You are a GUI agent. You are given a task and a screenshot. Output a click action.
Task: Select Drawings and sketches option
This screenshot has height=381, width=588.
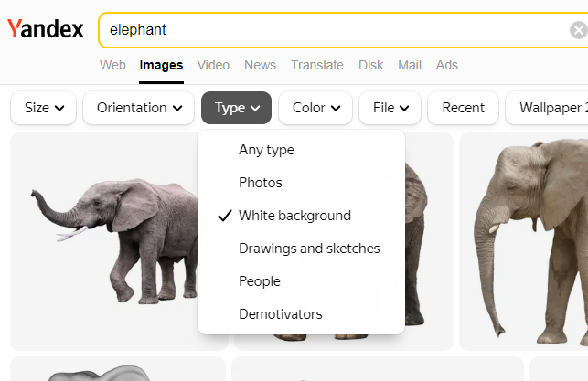click(x=309, y=249)
